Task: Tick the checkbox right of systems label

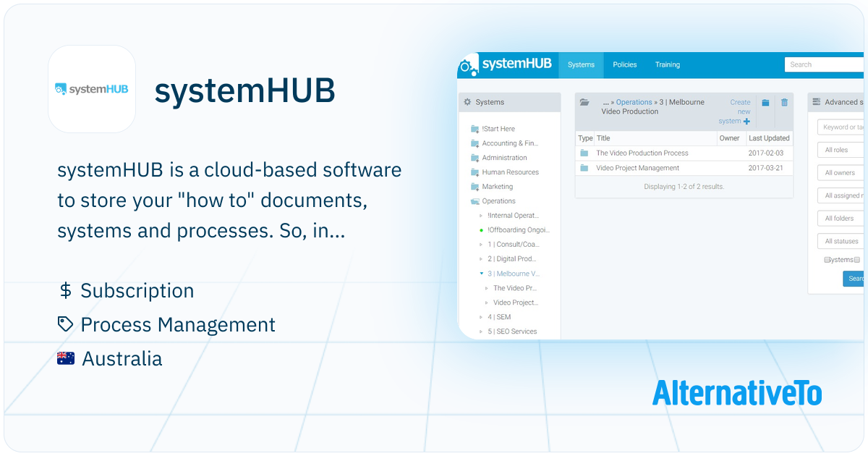Action: tap(857, 260)
